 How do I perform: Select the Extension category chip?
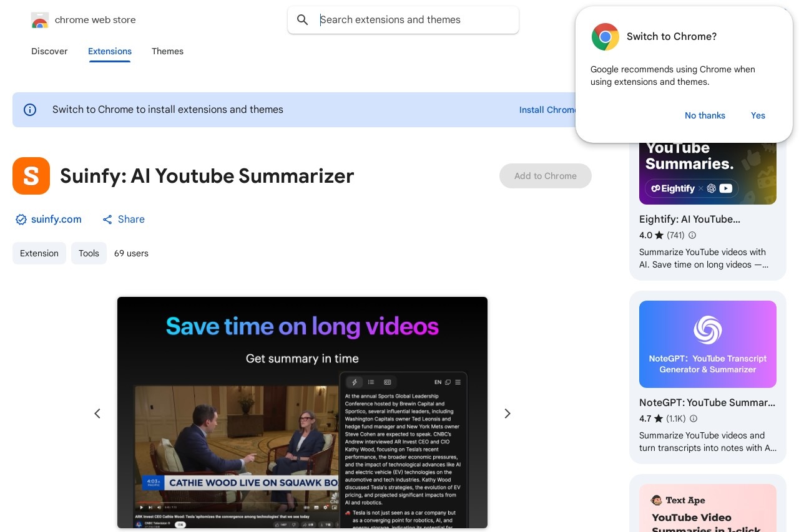[39, 253]
